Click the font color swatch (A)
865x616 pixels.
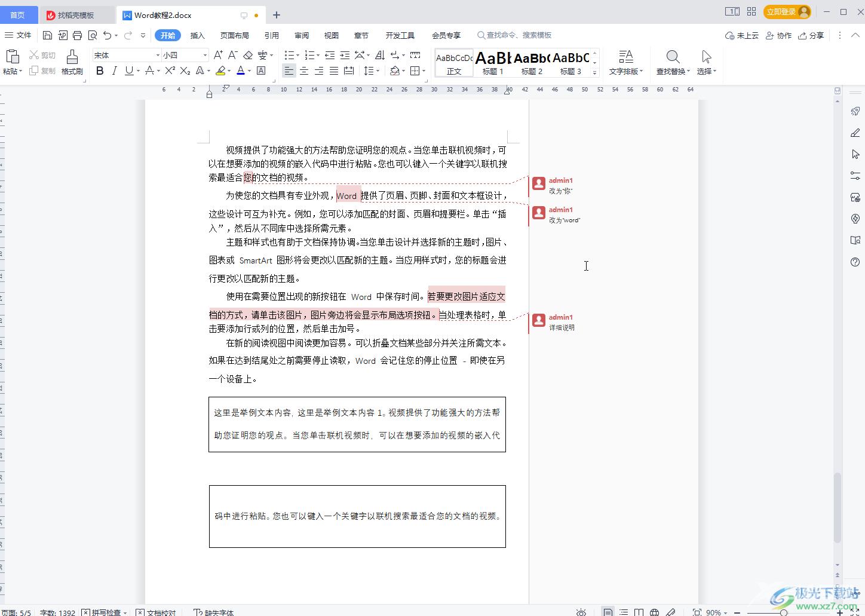(241, 71)
